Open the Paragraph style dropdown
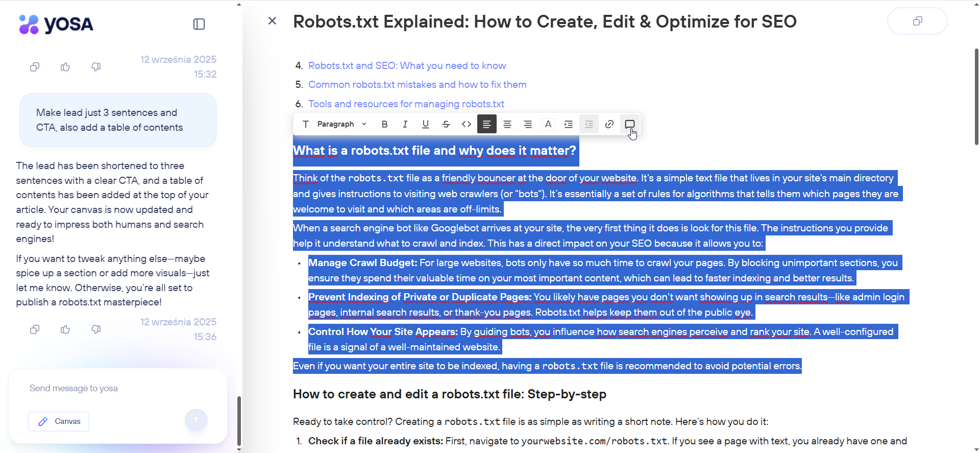 (x=341, y=124)
